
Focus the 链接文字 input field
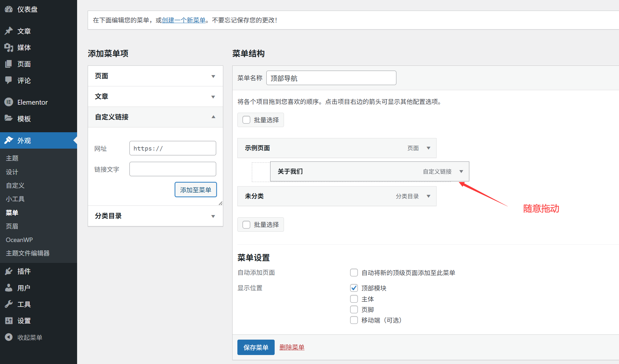(173, 169)
